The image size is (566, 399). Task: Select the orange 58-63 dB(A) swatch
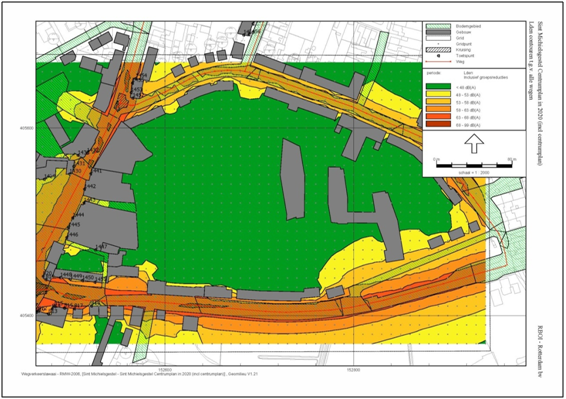tap(438, 109)
